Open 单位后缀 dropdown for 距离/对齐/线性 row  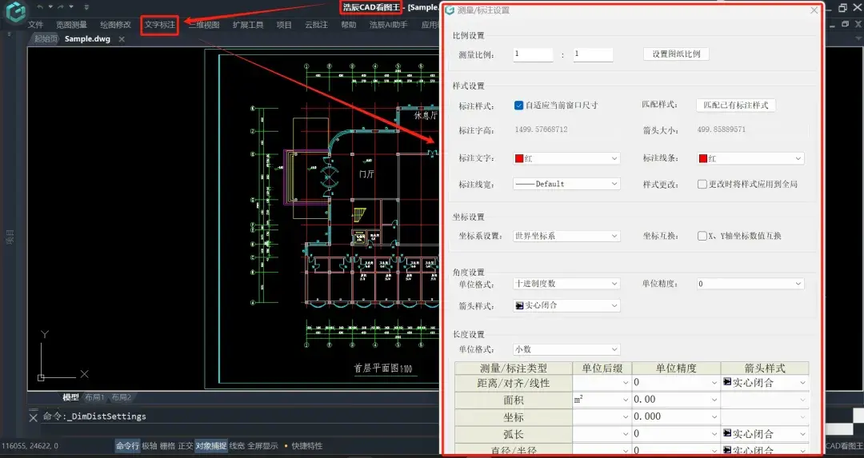click(x=602, y=382)
